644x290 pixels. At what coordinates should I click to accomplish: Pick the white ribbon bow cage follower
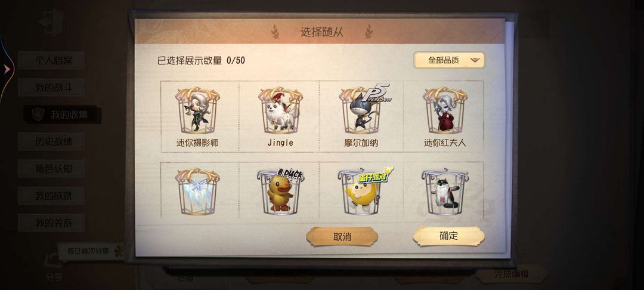tap(197, 191)
